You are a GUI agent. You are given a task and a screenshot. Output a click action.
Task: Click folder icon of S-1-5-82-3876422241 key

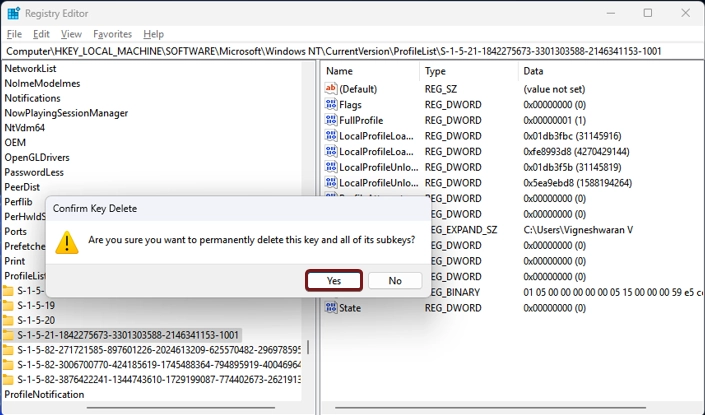pos(8,380)
